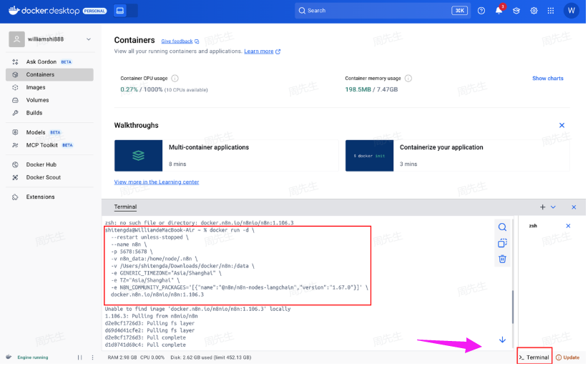588x371 pixels.
Task: Open the Learning center graduation cap icon
Action: pos(516,11)
